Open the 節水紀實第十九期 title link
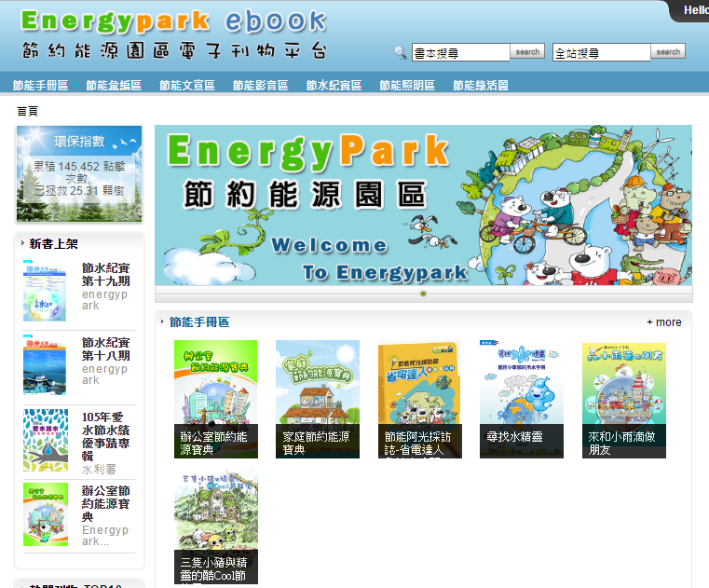Screen dimensions: 709x588 click(106, 275)
